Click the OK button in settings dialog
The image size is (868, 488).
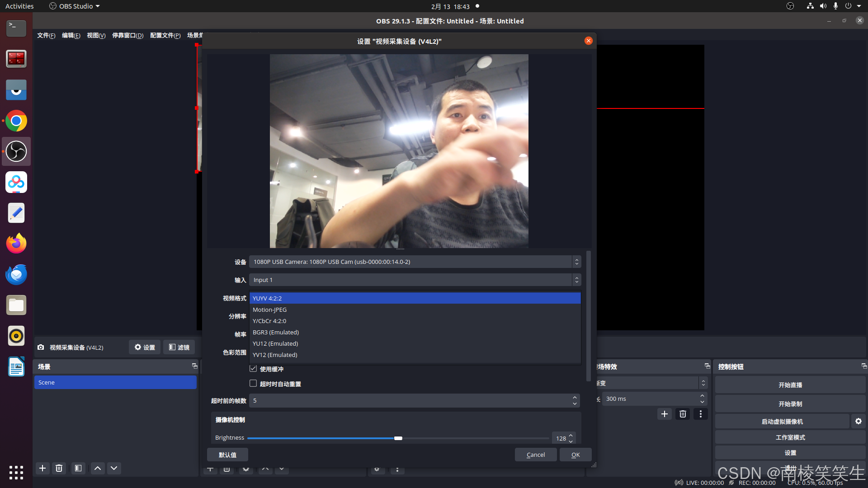point(575,455)
